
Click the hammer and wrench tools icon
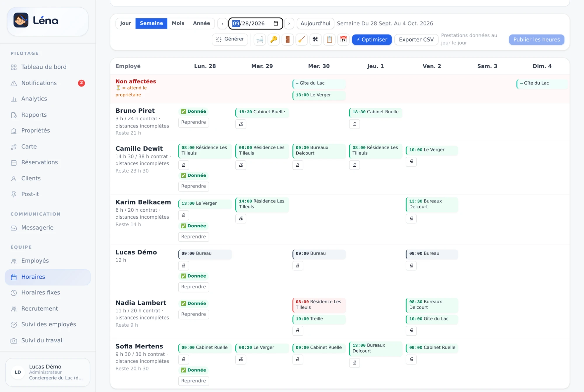pyautogui.click(x=315, y=39)
